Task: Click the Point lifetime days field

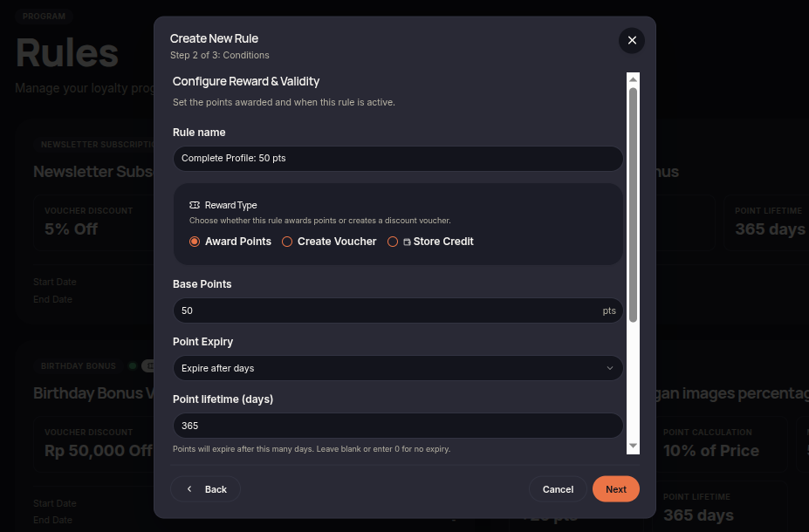Action: 398,426
